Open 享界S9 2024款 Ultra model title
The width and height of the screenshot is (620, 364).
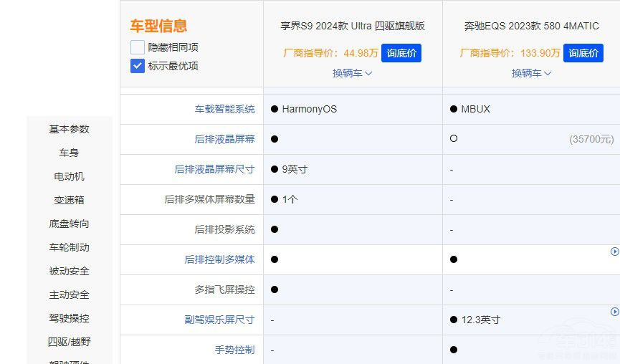click(352, 26)
